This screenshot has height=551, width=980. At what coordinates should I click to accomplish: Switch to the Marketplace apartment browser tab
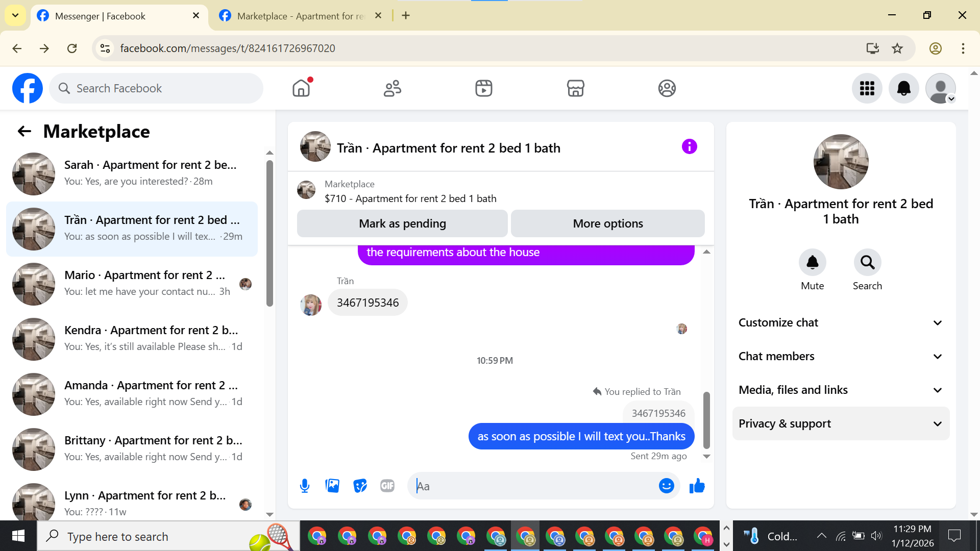point(300,16)
